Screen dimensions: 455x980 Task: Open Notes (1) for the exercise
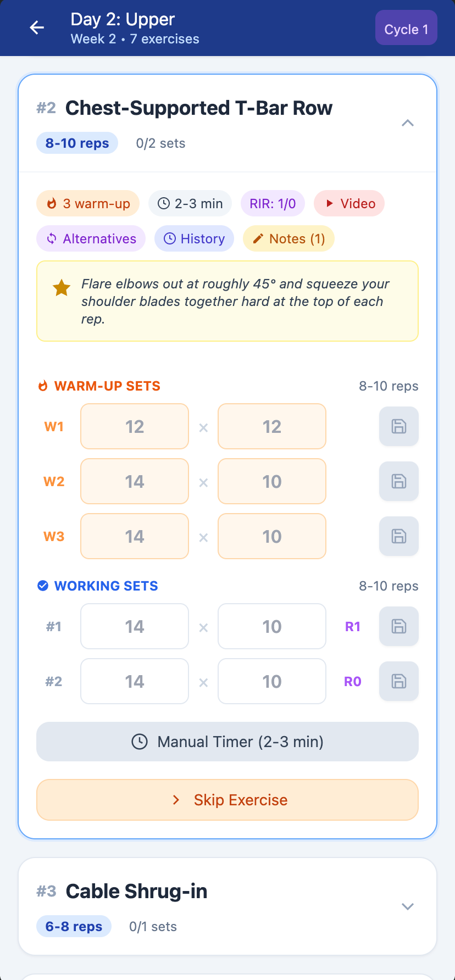click(288, 239)
